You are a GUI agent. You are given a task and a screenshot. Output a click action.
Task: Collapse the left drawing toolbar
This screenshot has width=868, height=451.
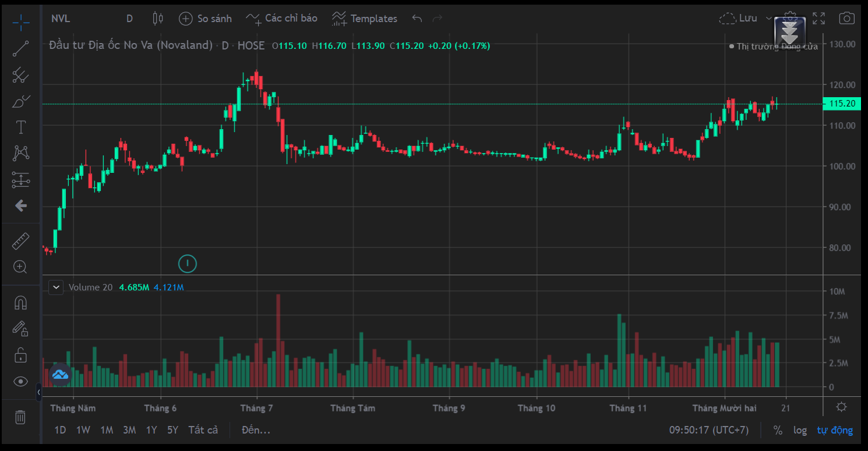coord(38,392)
